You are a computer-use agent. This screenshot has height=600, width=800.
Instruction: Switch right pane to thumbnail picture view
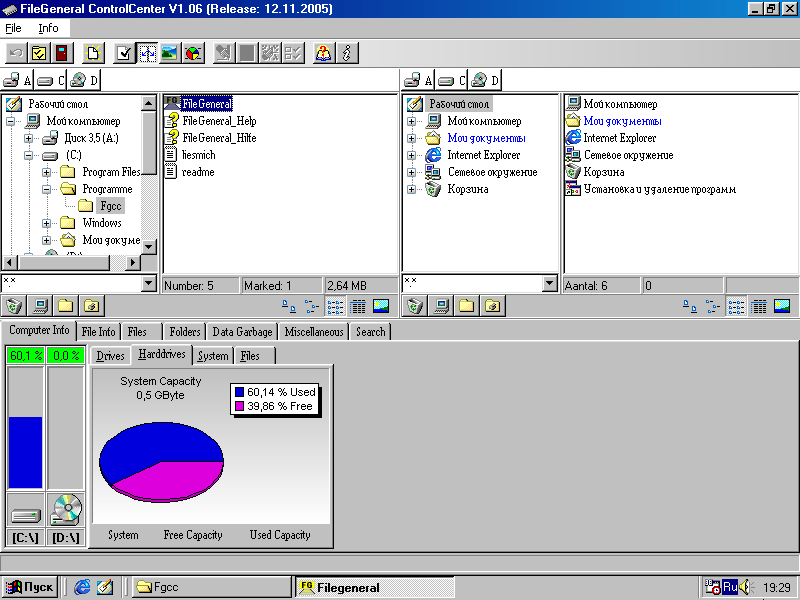(782, 306)
